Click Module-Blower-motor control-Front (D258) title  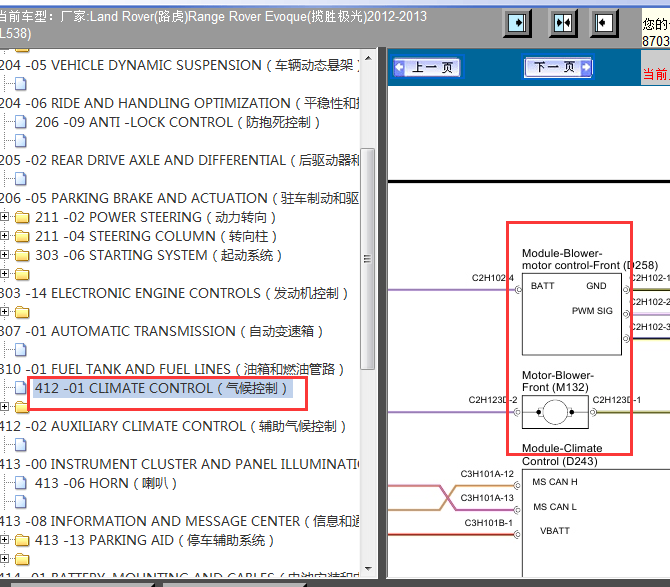pos(590,259)
